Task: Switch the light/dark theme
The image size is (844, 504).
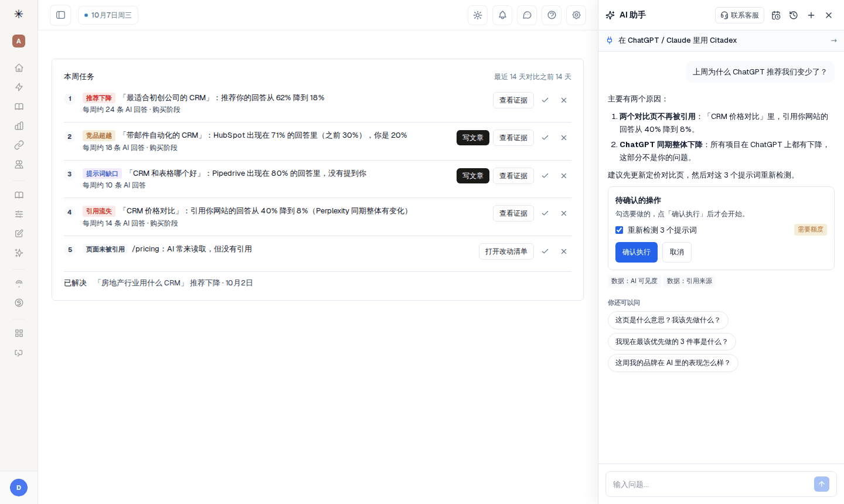Action: point(478,15)
